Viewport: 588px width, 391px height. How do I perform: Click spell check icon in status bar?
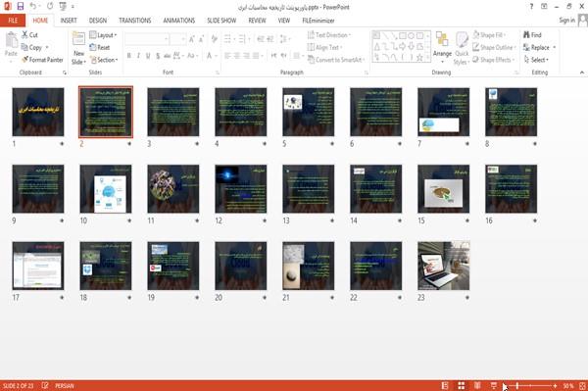(x=45, y=385)
